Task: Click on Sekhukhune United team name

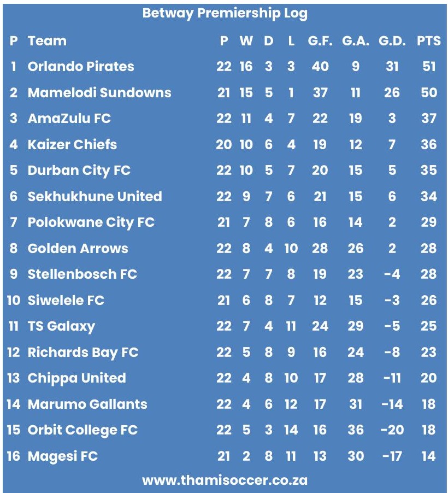Action: click(95, 196)
